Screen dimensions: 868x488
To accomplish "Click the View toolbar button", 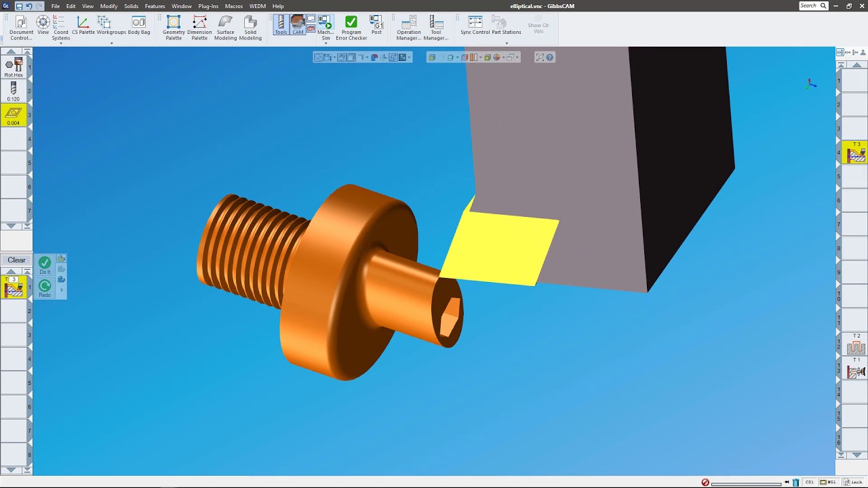I will click(x=43, y=26).
